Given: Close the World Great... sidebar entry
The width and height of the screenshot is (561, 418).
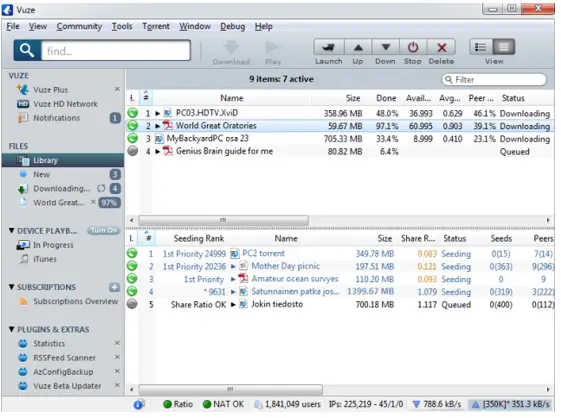Looking at the screenshot, I should click(93, 202).
